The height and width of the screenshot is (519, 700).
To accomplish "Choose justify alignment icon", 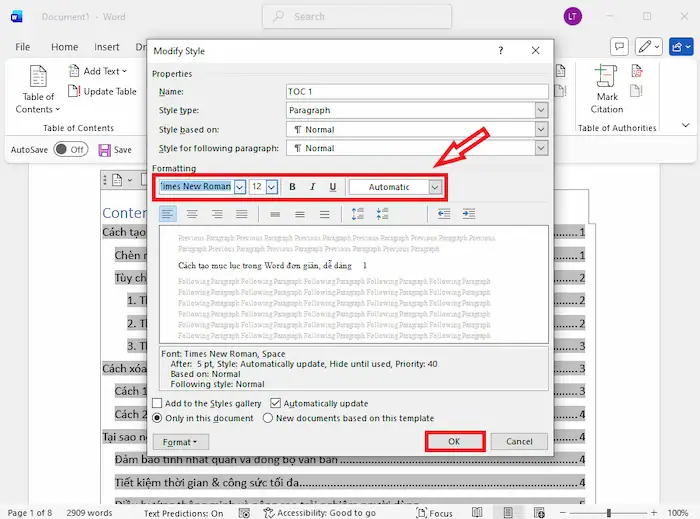I will [241, 214].
